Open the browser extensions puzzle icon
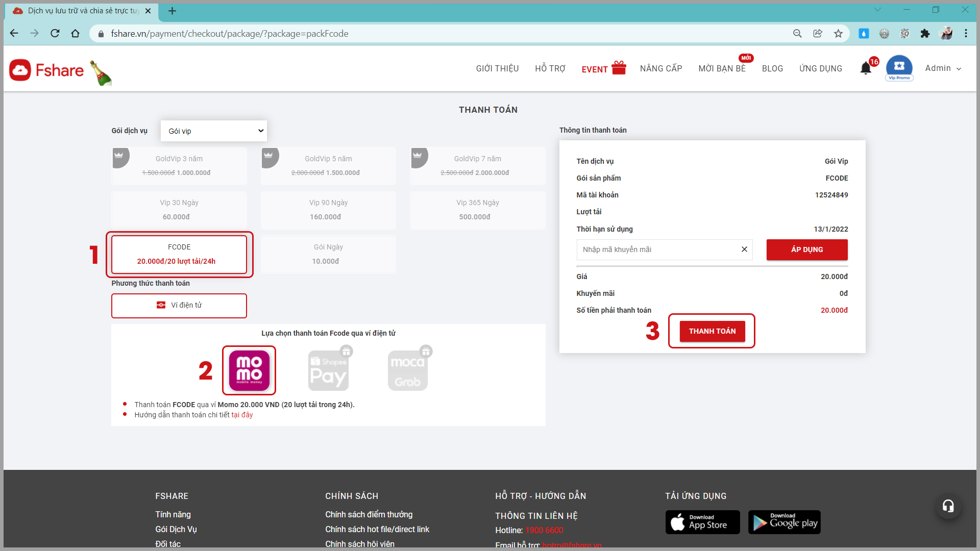980x551 pixels. [925, 34]
